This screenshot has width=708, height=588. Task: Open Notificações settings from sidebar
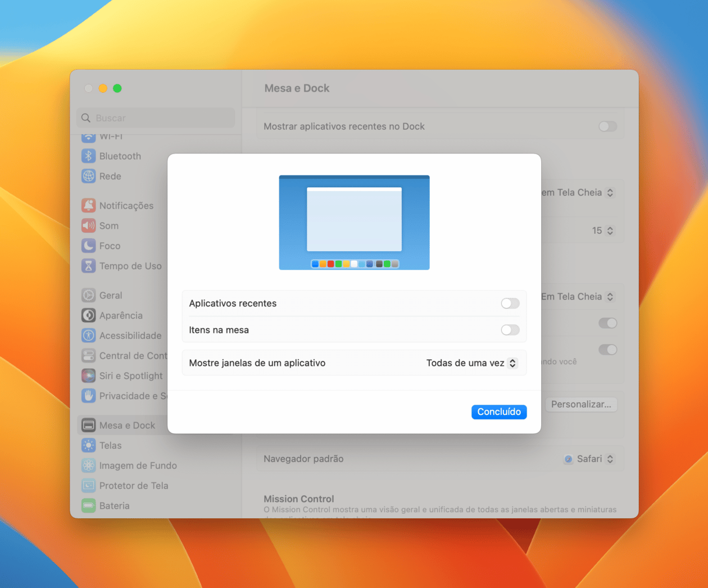(89, 205)
